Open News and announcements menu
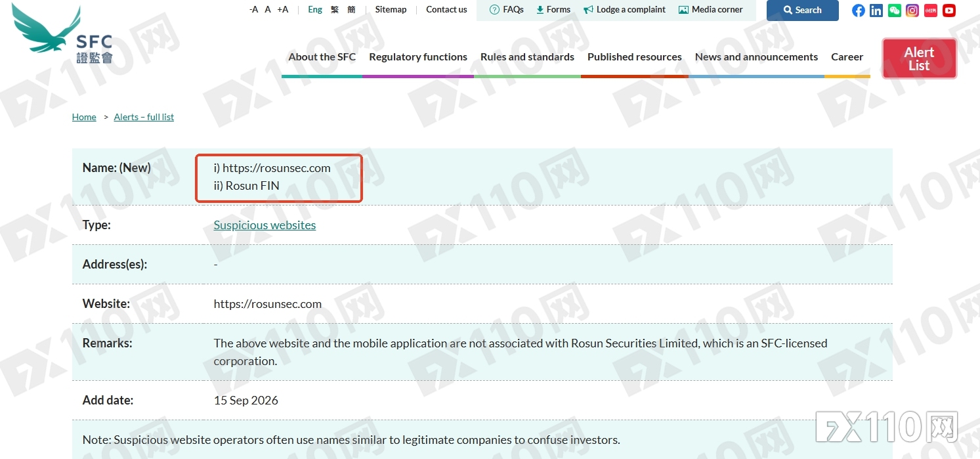 pyautogui.click(x=756, y=57)
